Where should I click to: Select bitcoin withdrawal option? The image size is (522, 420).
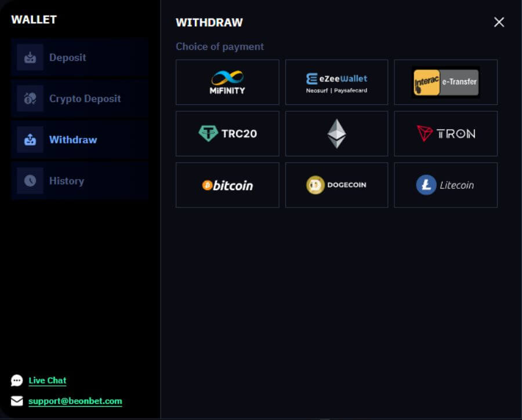coord(227,185)
